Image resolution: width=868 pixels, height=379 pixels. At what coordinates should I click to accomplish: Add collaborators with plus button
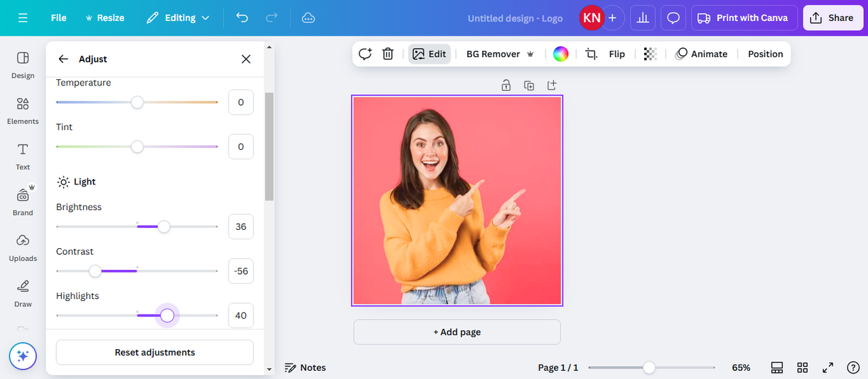tap(612, 18)
